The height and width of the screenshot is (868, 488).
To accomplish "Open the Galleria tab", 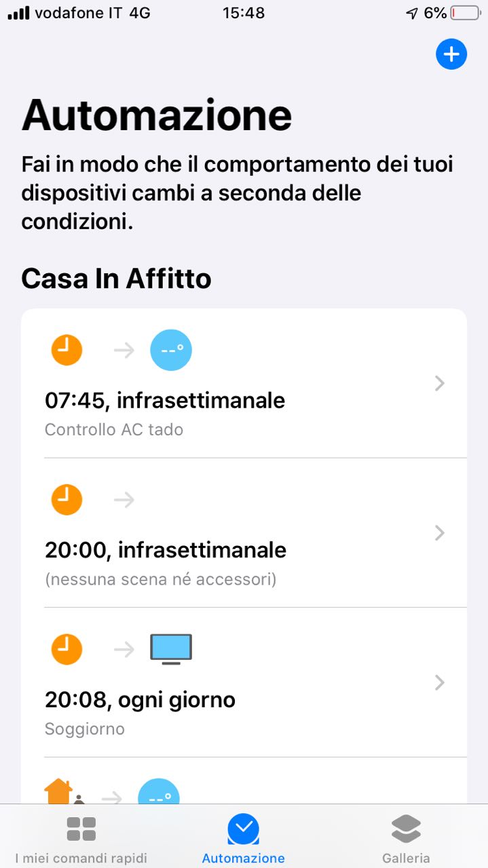I will 406,840.
